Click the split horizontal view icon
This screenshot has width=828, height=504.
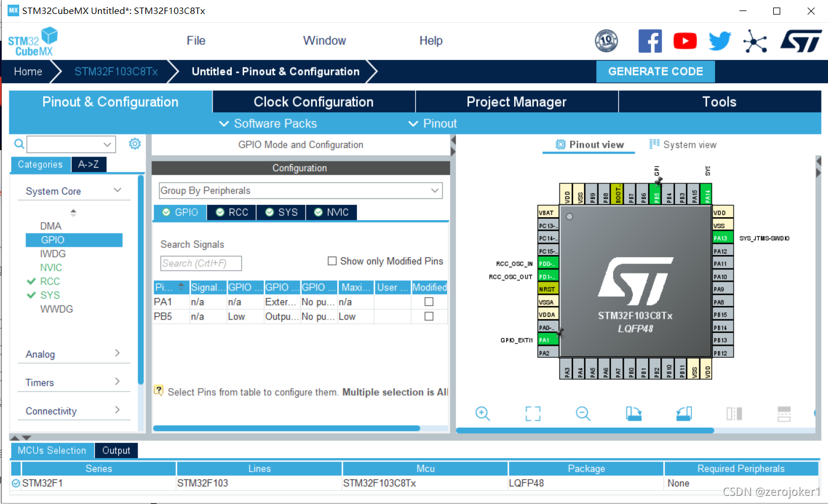coord(734,414)
